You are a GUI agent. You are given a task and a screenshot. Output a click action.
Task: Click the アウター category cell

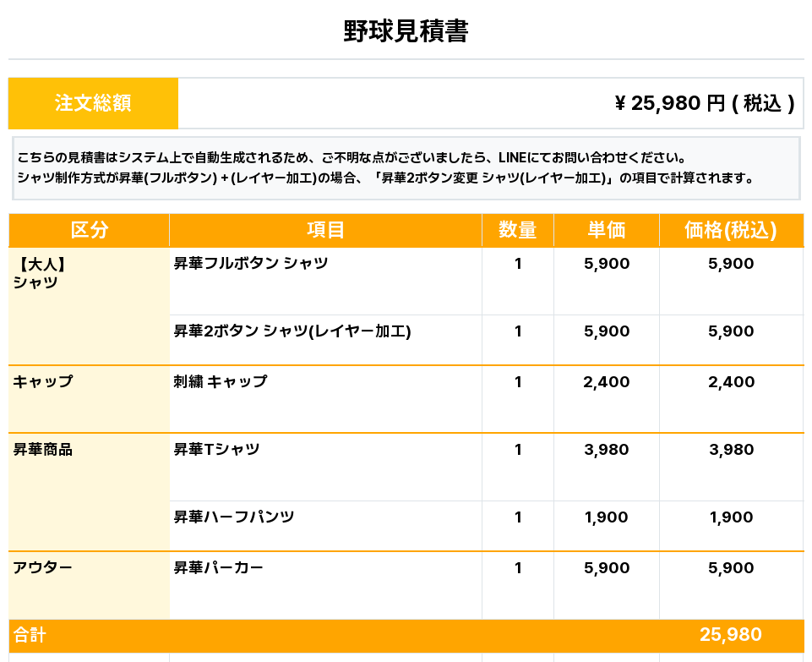(x=89, y=585)
